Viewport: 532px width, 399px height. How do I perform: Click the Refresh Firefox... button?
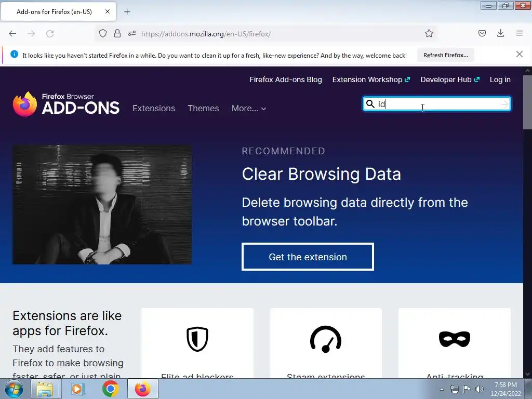pos(445,55)
